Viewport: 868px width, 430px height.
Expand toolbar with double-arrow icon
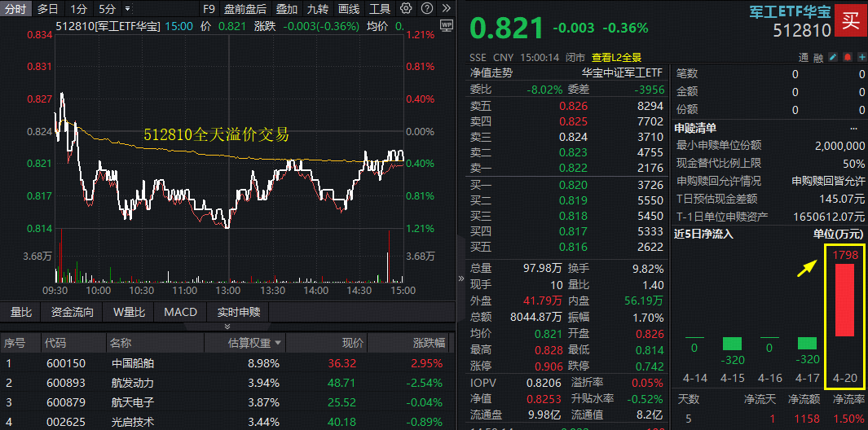[x=445, y=9]
